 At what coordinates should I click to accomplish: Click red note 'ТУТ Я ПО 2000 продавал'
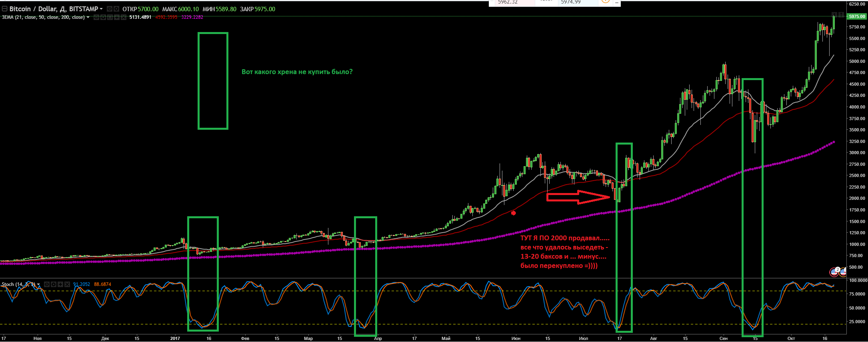coord(565,238)
